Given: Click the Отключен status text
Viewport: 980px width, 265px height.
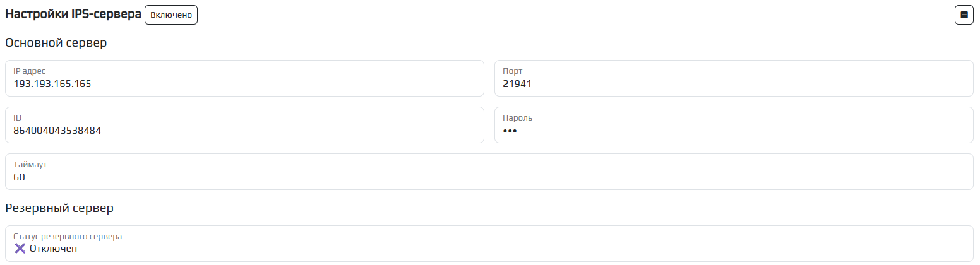Looking at the screenshot, I should [53, 249].
